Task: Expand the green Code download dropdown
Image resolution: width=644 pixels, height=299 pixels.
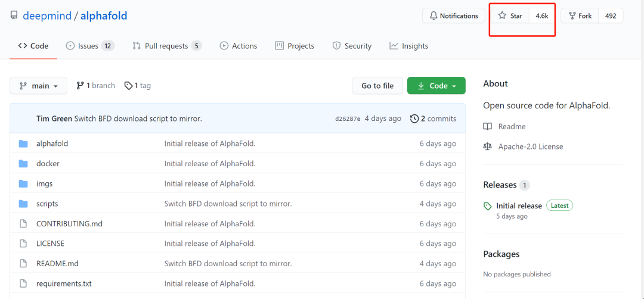Action: [x=436, y=86]
